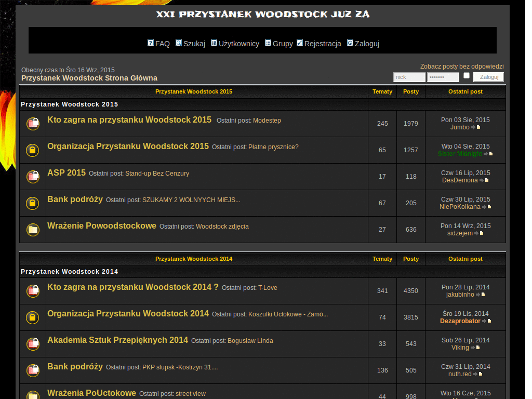
Task: Open forum Kto zagra na przystanku Woodstock 2014 ?
Action: (x=132, y=287)
